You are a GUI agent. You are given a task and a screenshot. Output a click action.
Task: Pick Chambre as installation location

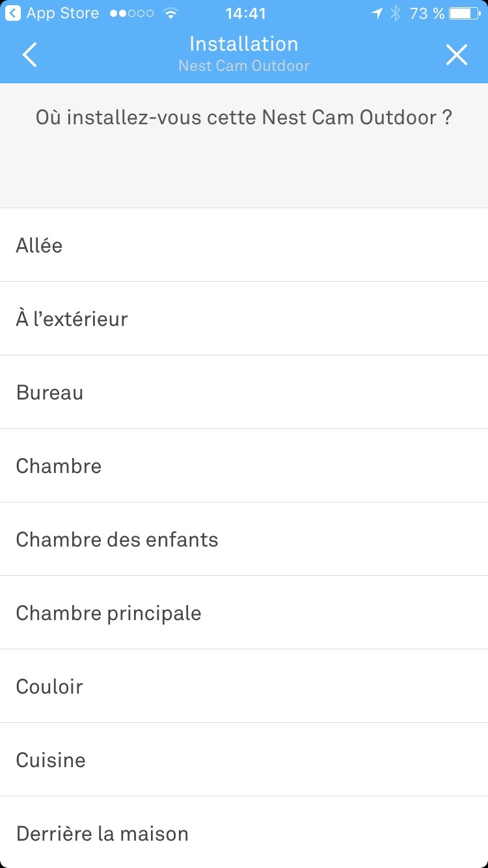[x=244, y=466]
